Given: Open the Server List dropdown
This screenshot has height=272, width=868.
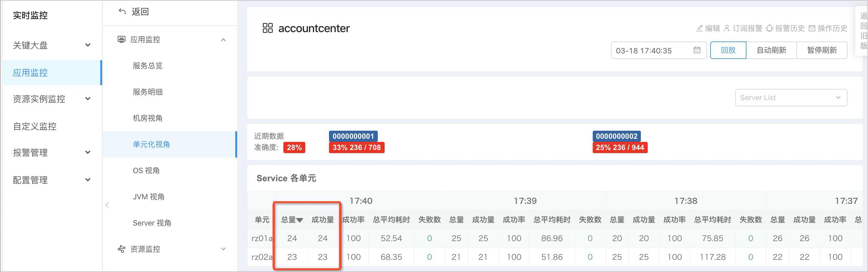Looking at the screenshot, I should [x=791, y=98].
